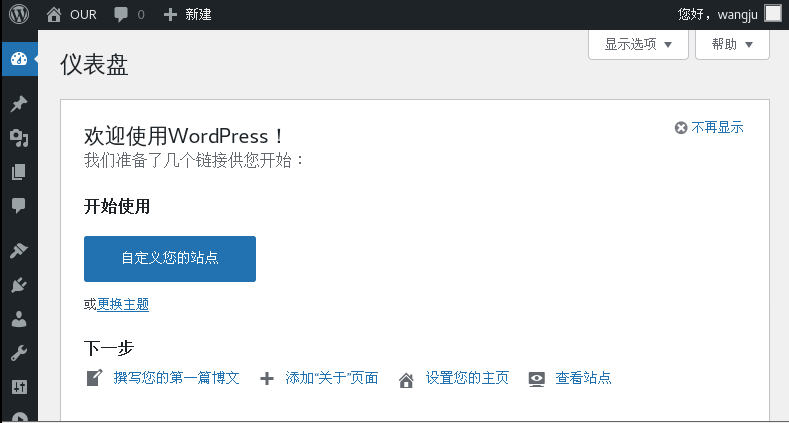
Task: Click the 下一步 section heading
Action: [109, 348]
